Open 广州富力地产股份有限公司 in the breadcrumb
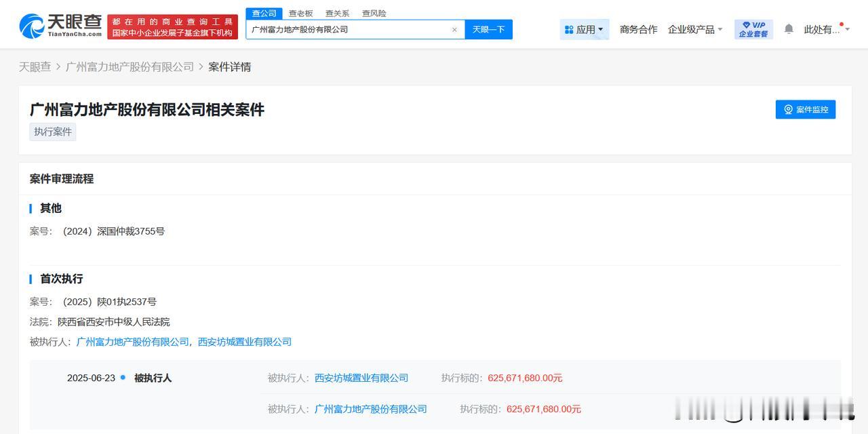This screenshot has width=868, height=434. [x=130, y=66]
